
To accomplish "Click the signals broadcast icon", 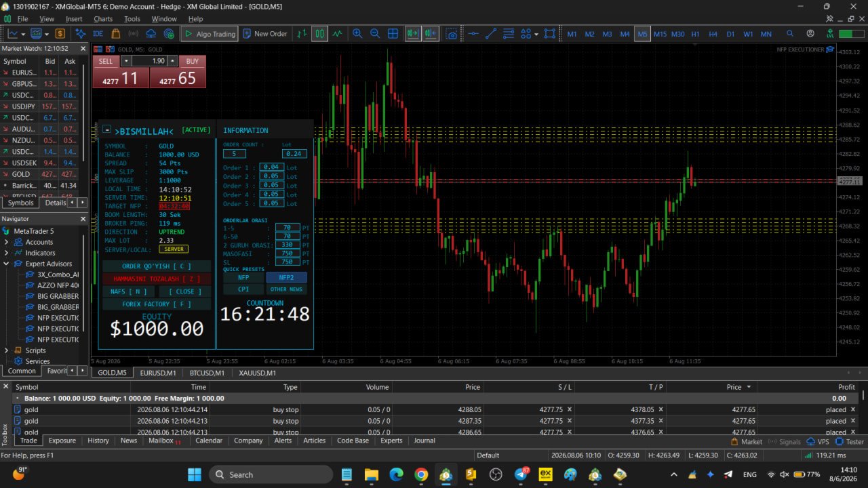I will 134,33.
